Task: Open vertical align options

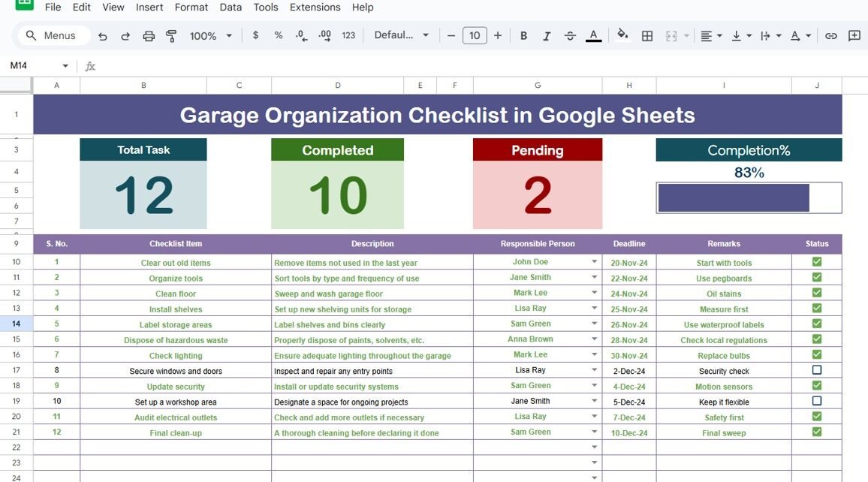Action: 741,36
